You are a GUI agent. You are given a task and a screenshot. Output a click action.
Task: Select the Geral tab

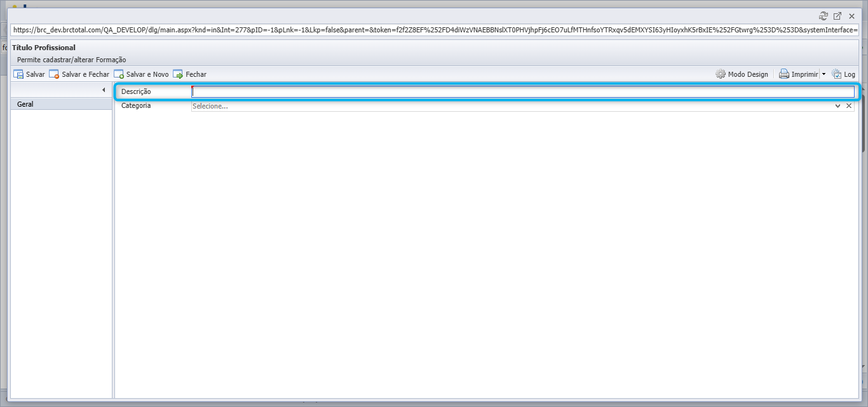[62, 104]
